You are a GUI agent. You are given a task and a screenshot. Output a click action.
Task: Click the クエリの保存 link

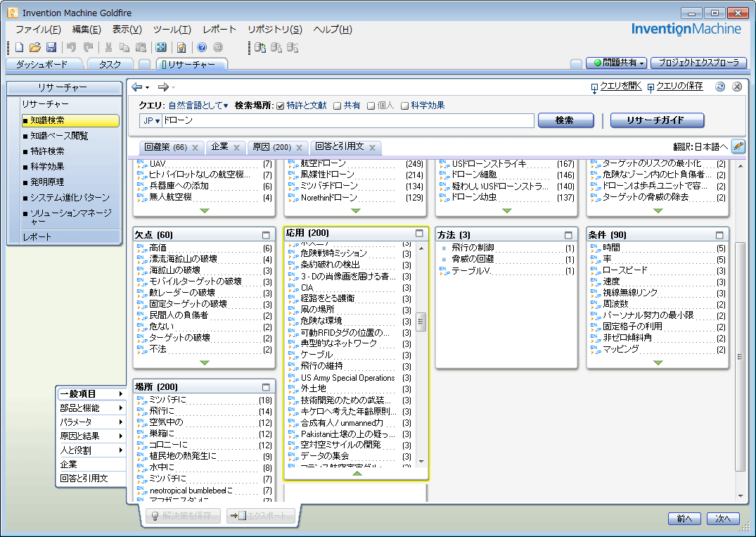coord(679,86)
